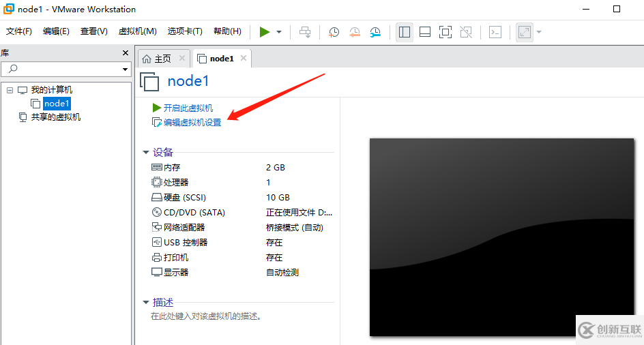
Task: Toggle the thumbnail bar view icon
Action: click(425, 32)
